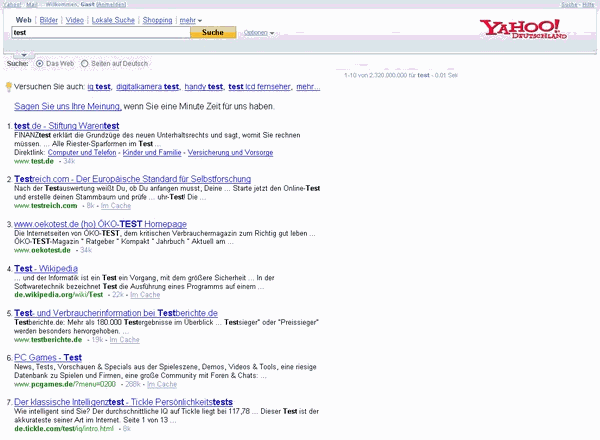Screen dimensions: 600x440
Task: Open Direktlink 'Computer und Telefon'
Action: (82, 153)
